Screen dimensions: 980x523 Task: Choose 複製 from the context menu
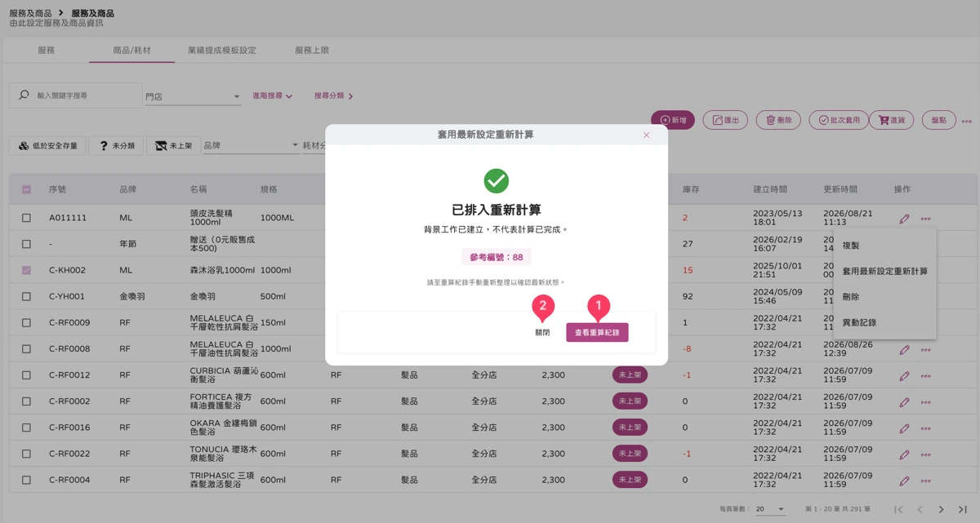[x=884, y=245]
